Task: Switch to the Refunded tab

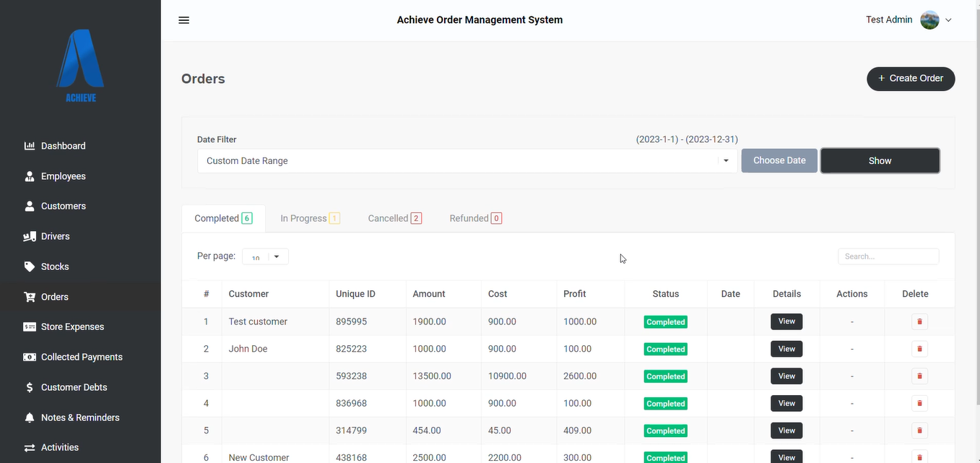Action: (475, 218)
